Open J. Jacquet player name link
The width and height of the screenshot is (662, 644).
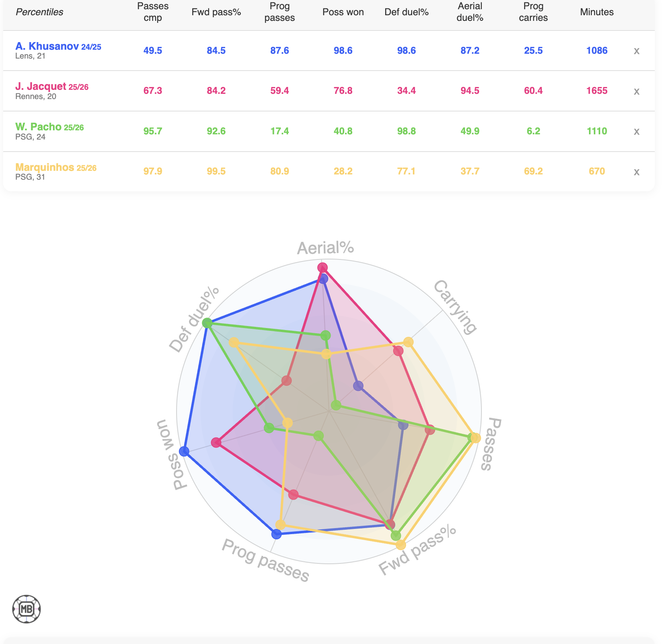(x=41, y=87)
